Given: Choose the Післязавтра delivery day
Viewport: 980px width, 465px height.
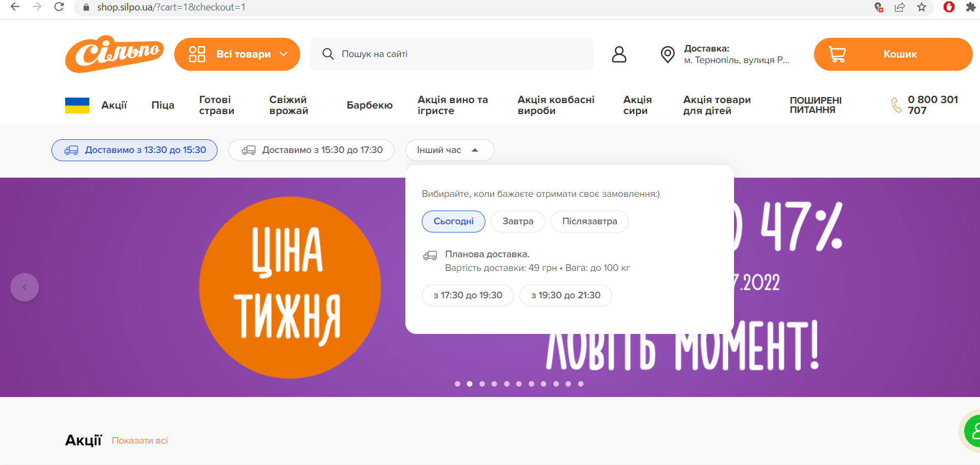Looking at the screenshot, I should (589, 222).
